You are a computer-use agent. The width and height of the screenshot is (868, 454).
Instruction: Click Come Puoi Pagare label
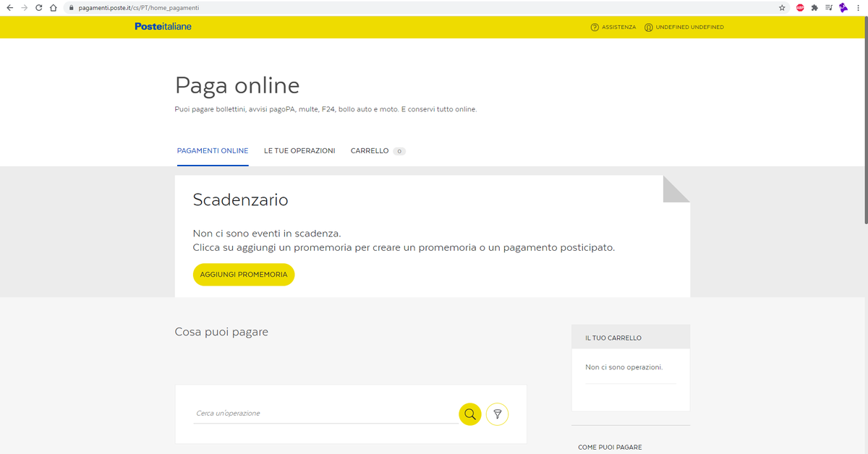click(610, 447)
